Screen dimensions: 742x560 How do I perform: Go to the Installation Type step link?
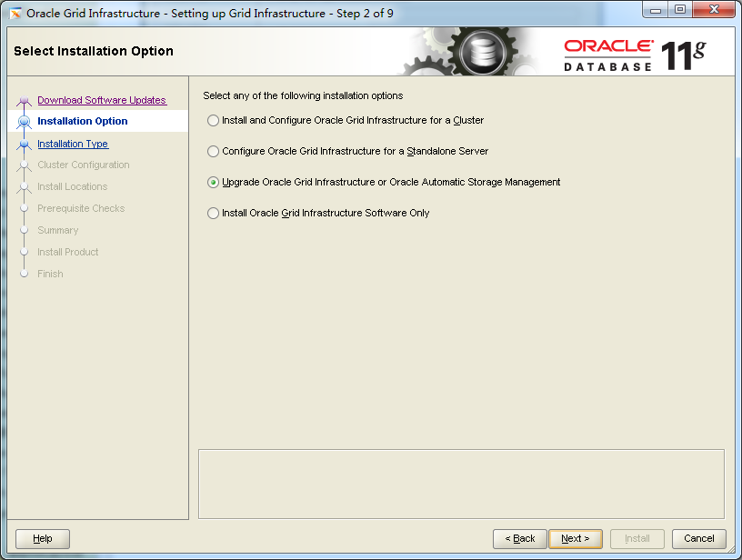click(73, 144)
